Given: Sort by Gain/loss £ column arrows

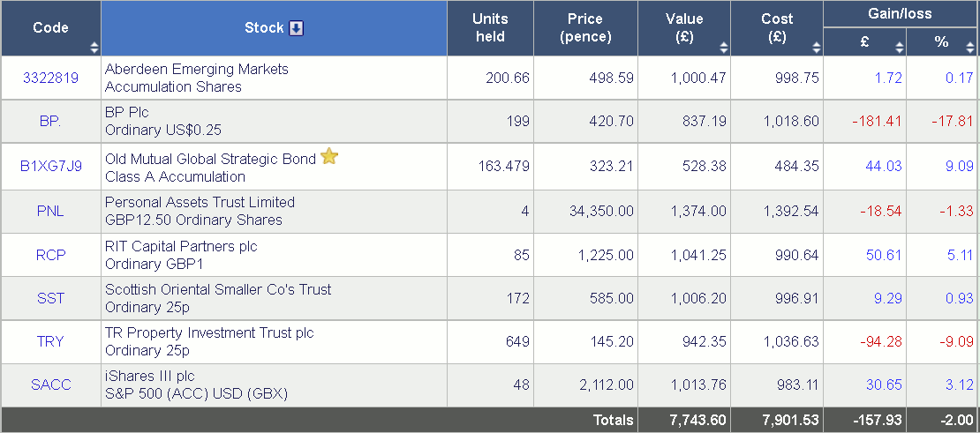Looking at the screenshot, I should (x=900, y=47).
